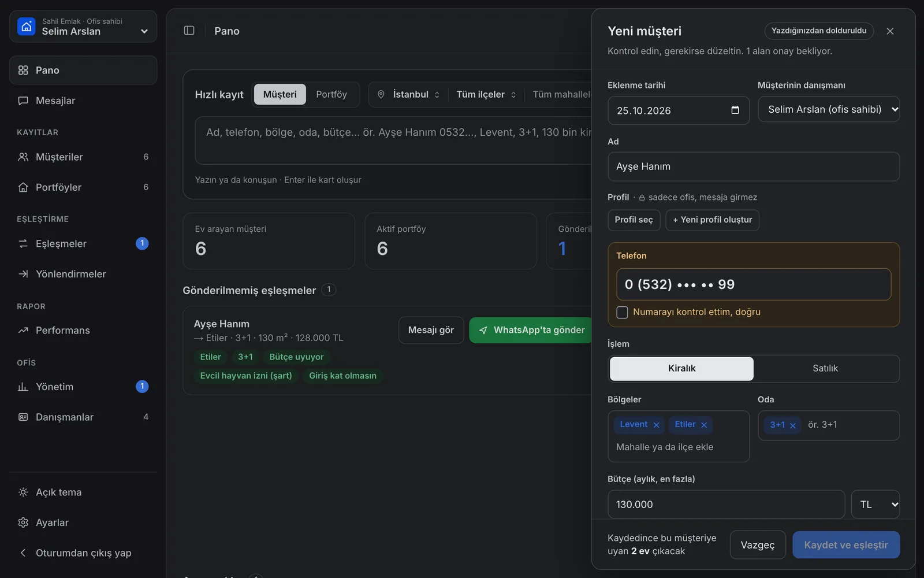Remove the Etiler region tag

pos(704,425)
